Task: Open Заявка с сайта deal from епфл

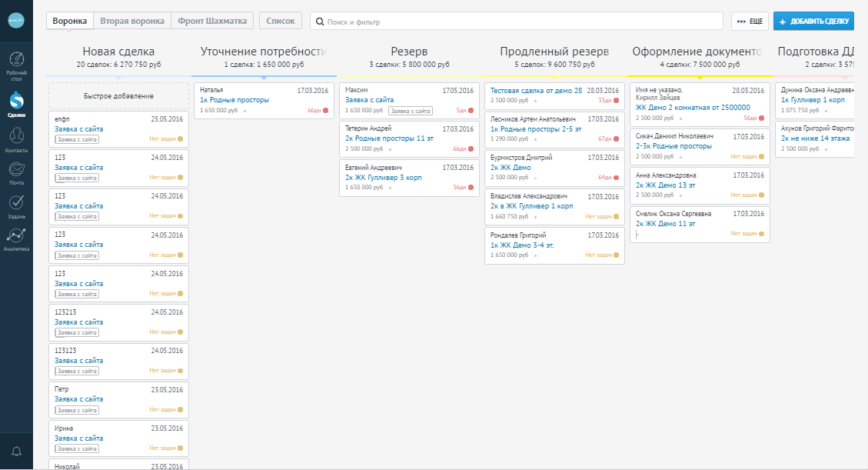Action: [x=79, y=129]
